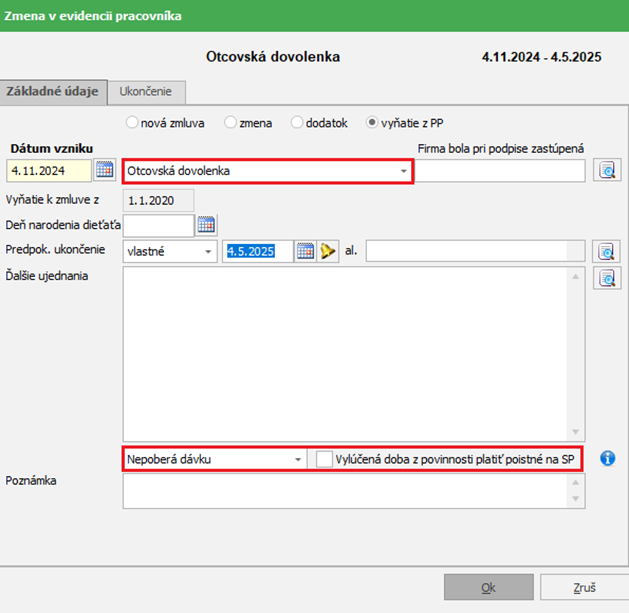The width and height of the screenshot is (629, 613).
Task: Click into the Ďalšie ujednania text area
Action: (345, 354)
